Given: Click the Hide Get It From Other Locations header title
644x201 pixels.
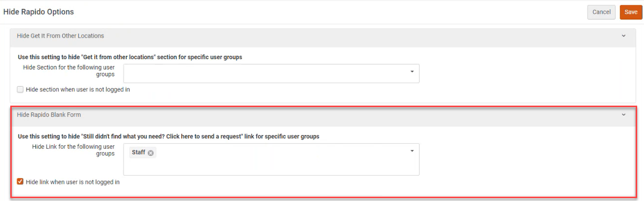Looking at the screenshot, I should tap(60, 36).
